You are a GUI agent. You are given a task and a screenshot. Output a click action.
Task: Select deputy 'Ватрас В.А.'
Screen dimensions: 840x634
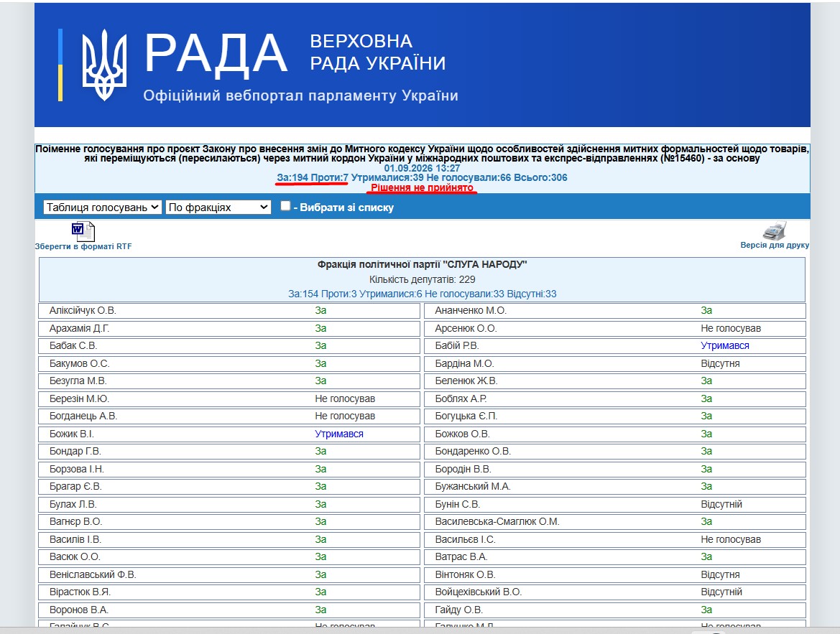[461, 556]
